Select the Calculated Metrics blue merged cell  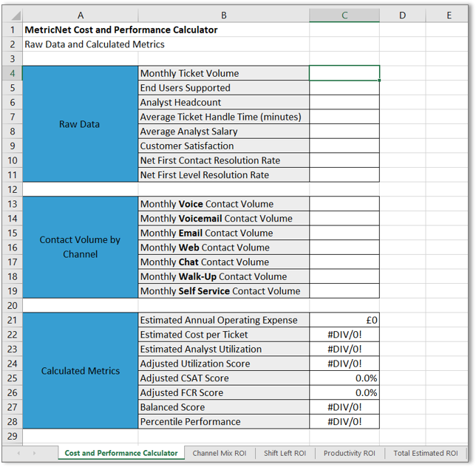(80, 371)
